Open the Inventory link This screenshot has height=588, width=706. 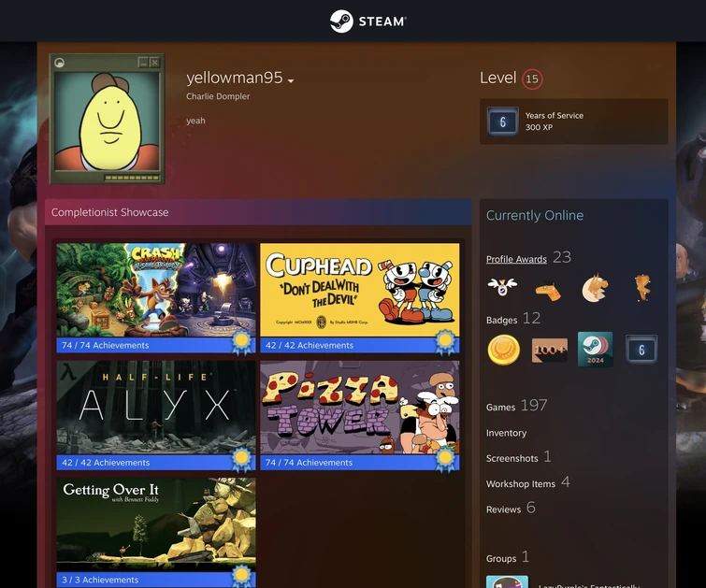click(506, 433)
